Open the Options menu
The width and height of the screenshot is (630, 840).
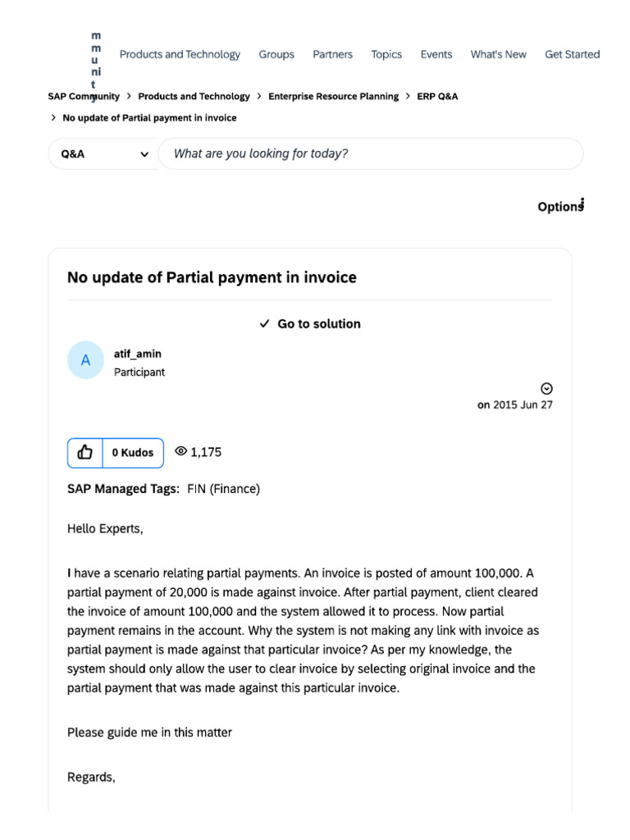pyautogui.click(x=561, y=206)
